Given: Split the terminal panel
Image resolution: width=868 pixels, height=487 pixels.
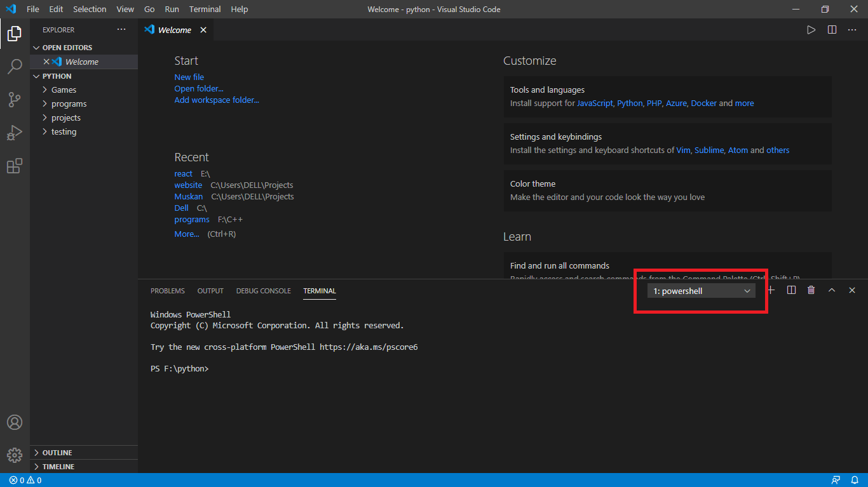Looking at the screenshot, I should point(791,290).
